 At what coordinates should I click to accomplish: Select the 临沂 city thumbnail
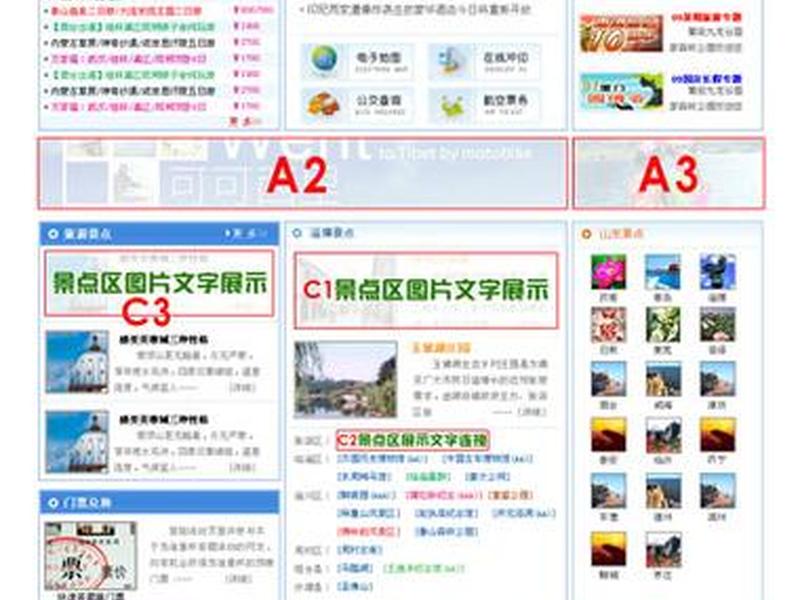click(663, 435)
